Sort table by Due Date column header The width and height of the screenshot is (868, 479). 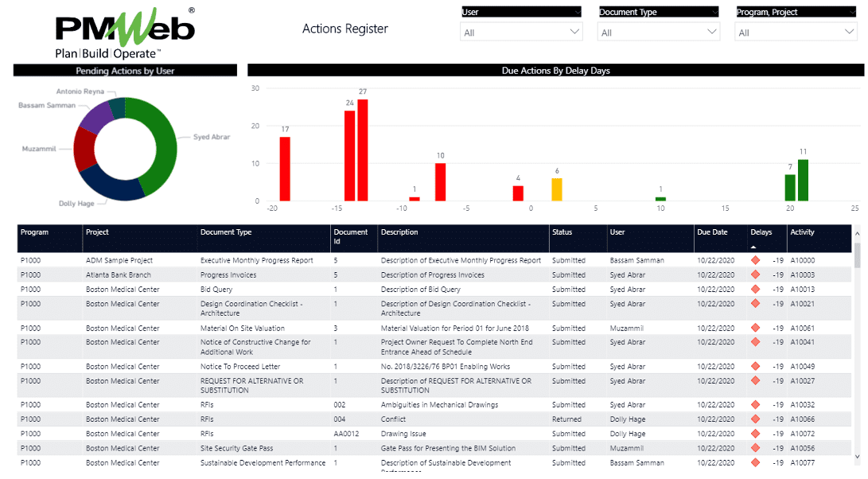[713, 232]
